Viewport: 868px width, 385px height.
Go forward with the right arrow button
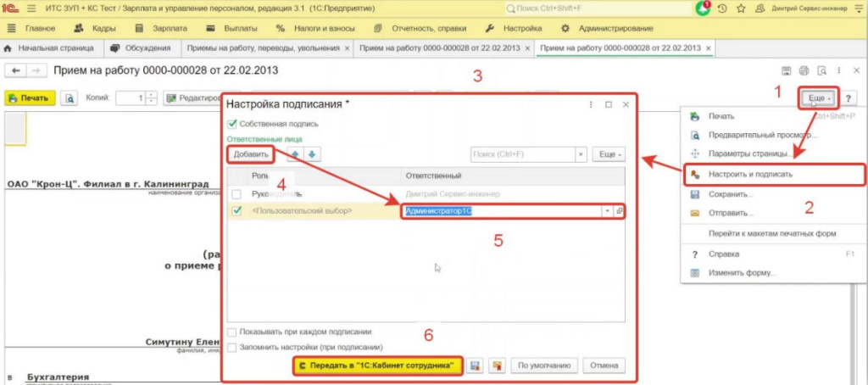coord(35,70)
